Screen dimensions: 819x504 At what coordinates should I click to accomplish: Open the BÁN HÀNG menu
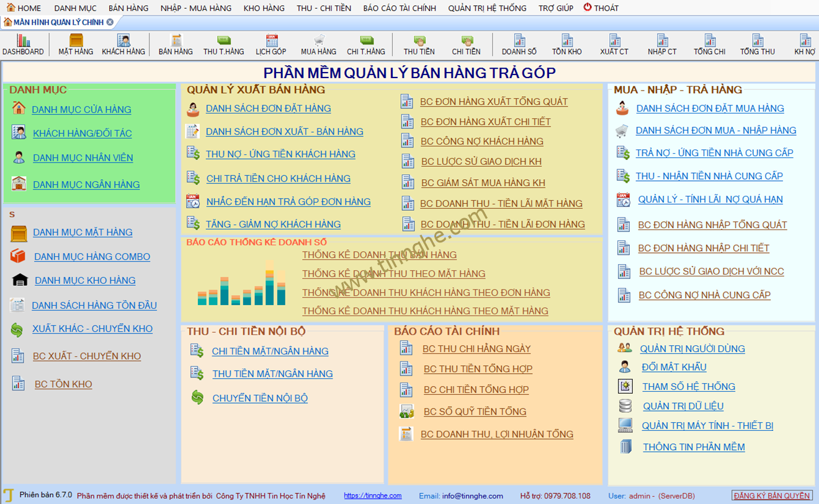click(x=128, y=8)
